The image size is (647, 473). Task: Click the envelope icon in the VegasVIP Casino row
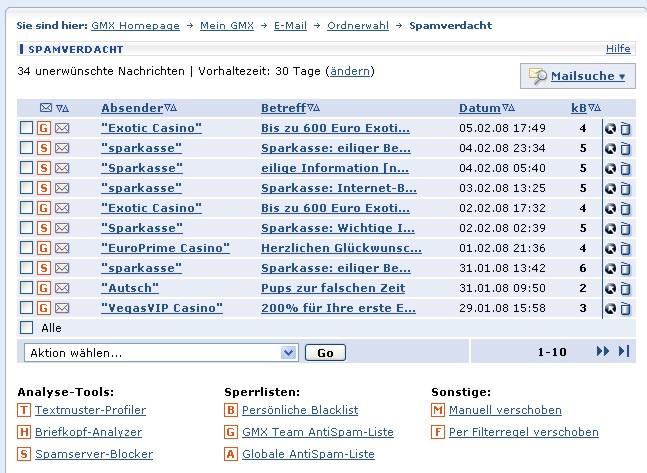(x=62, y=308)
